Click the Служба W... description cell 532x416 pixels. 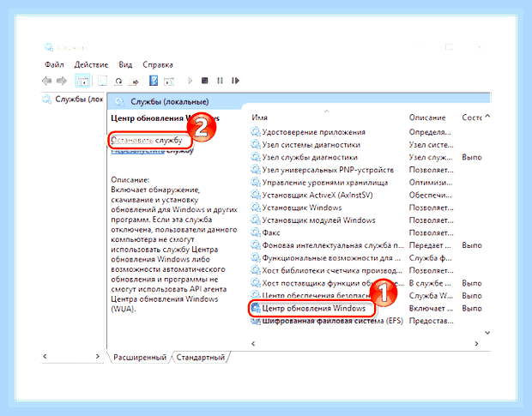[431, 296]
